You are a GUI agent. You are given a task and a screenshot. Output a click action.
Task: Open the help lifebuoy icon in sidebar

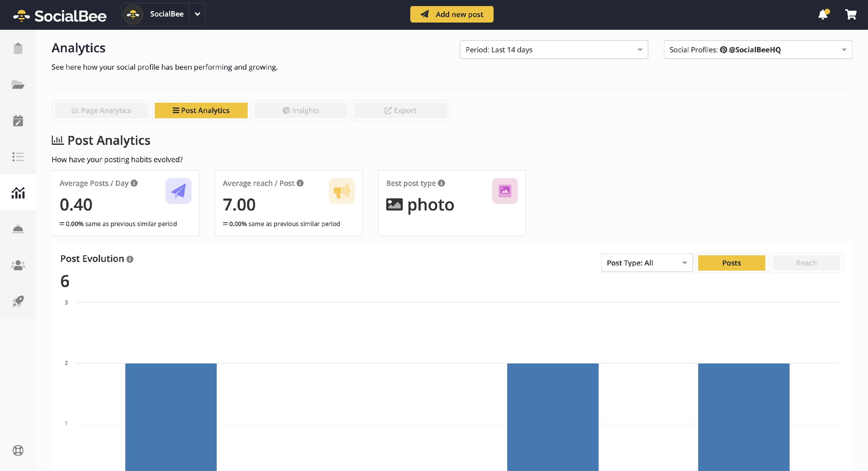click(x=18, y=450)
